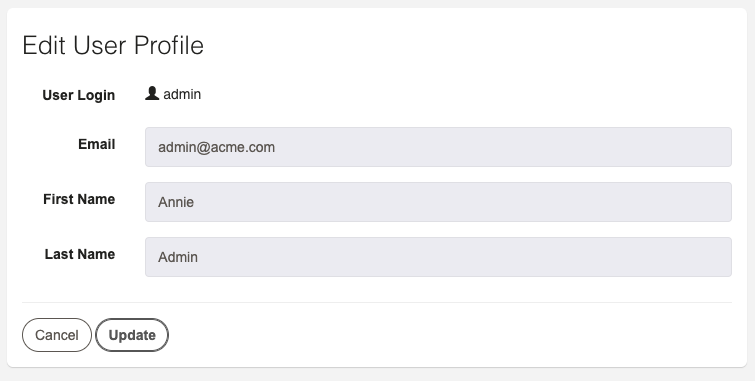Viewport: 755px width, 381px height.
Task: Click the Last Name field label
Action: click(80, 254)
